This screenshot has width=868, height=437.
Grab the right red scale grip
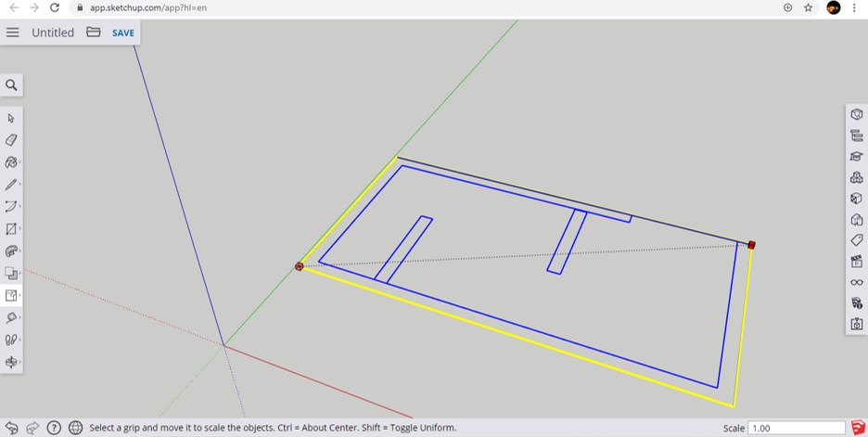point(751,245)
